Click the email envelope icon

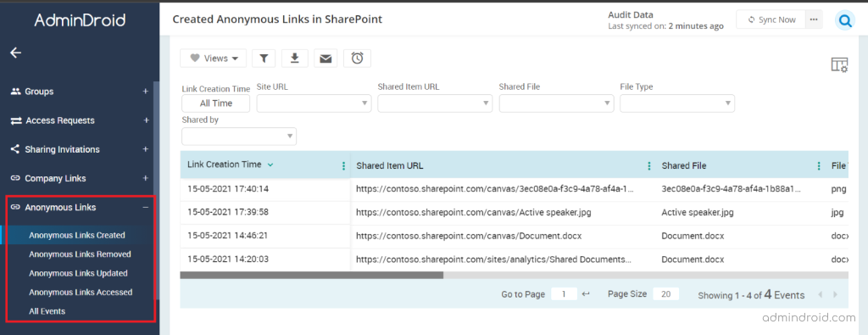pos(325,59)
